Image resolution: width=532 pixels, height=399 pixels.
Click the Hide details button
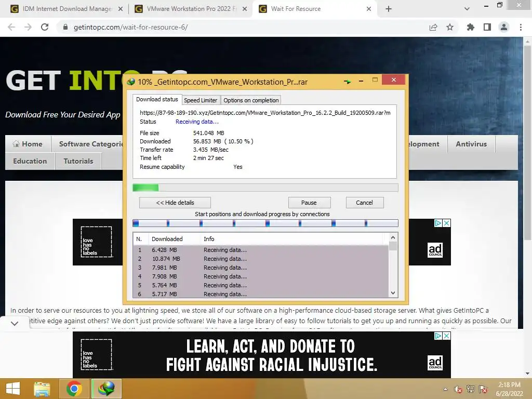[x=175, y=203]
